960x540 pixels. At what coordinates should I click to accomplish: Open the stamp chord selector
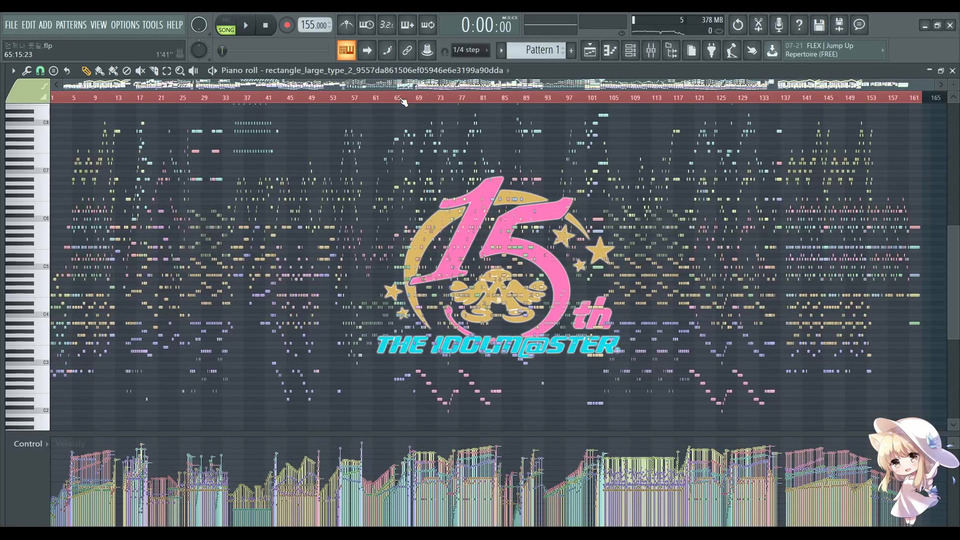(x=53, y=71)
